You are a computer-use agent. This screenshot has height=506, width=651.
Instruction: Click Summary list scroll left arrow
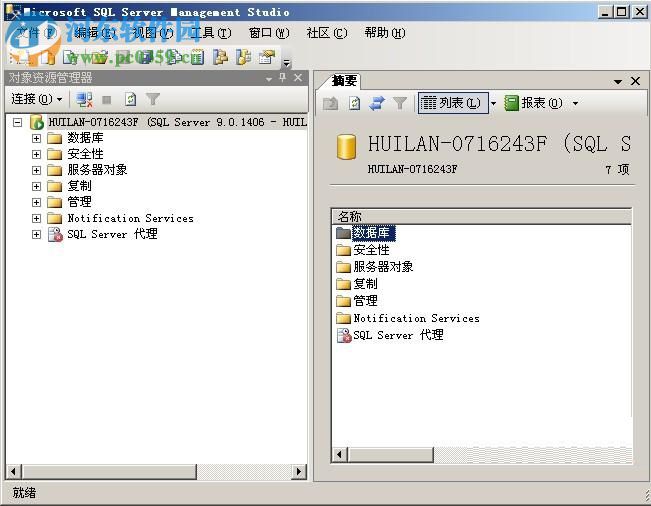tap(340, 455)
